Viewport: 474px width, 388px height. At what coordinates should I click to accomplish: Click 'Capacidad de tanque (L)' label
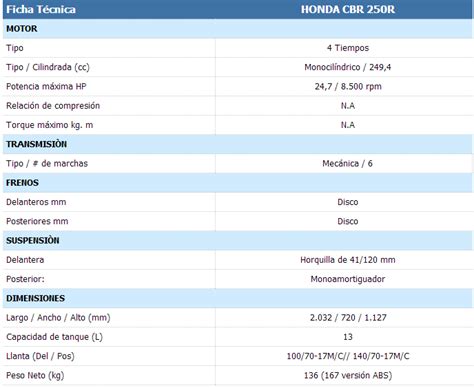[54, 337]
